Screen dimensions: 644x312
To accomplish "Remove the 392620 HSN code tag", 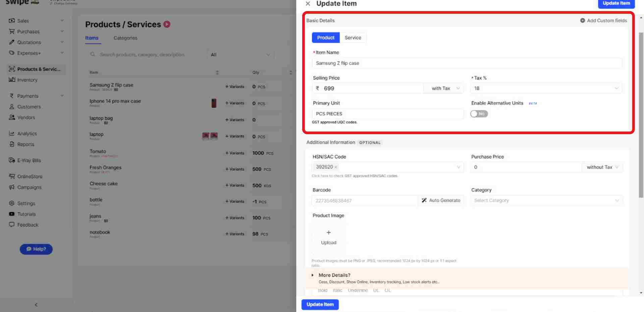I will pyautogui.click(x=336, y=167).
